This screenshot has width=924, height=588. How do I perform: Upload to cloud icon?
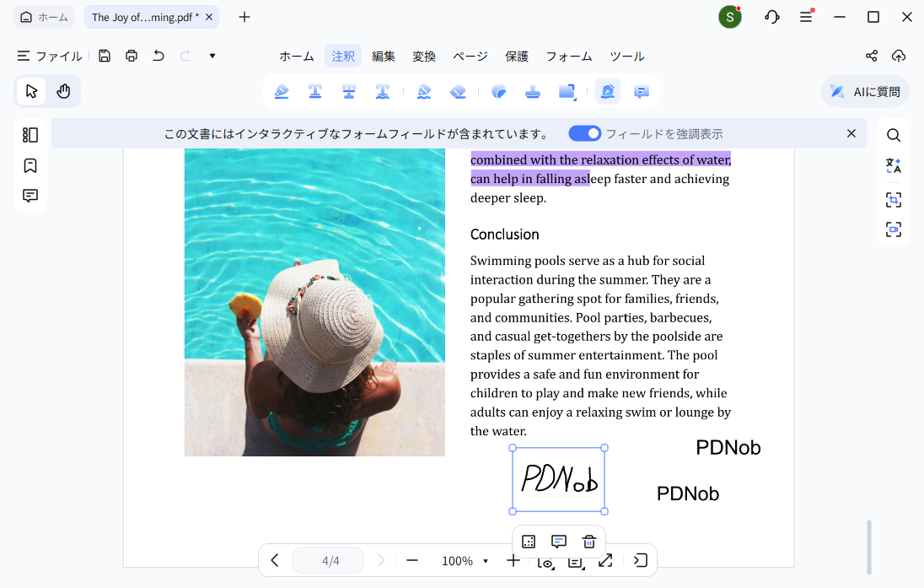[x=899, y=56]
